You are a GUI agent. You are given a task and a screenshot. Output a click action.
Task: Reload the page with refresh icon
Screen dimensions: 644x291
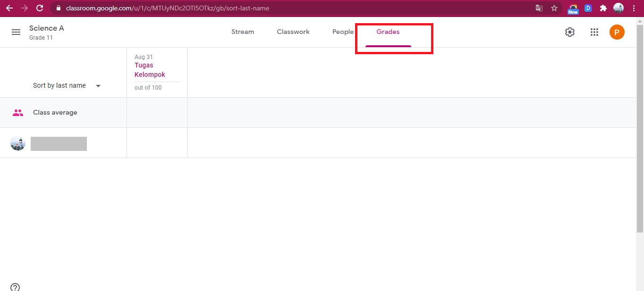(x=40, y=8)
